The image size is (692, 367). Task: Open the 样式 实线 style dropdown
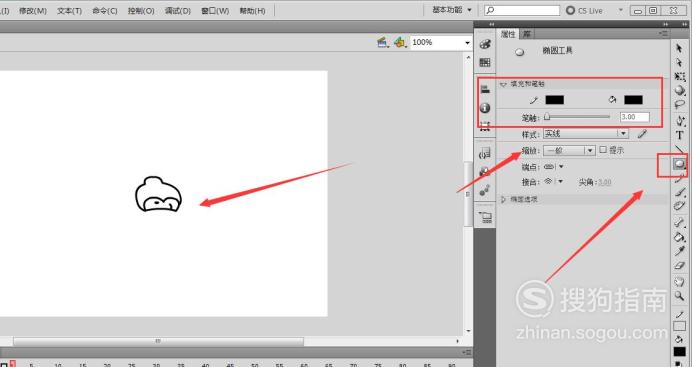coord(586,134)
